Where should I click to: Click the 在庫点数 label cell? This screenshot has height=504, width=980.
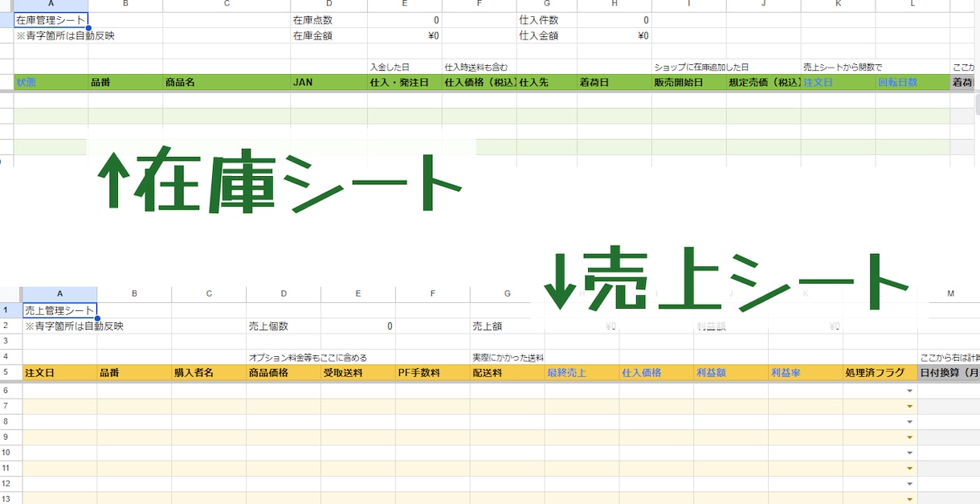[x=329, y=20]
